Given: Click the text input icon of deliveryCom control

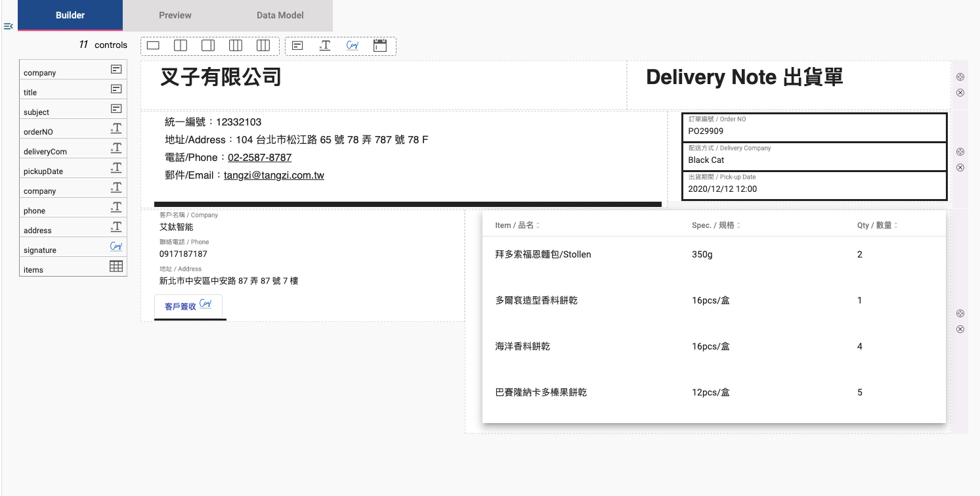Looking at the screenshot, I should point(116,148).
